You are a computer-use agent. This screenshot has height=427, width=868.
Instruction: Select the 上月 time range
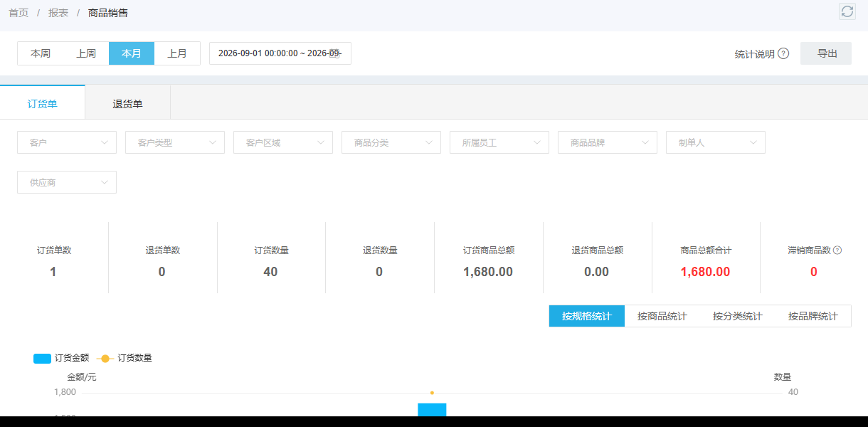point(177,53)
